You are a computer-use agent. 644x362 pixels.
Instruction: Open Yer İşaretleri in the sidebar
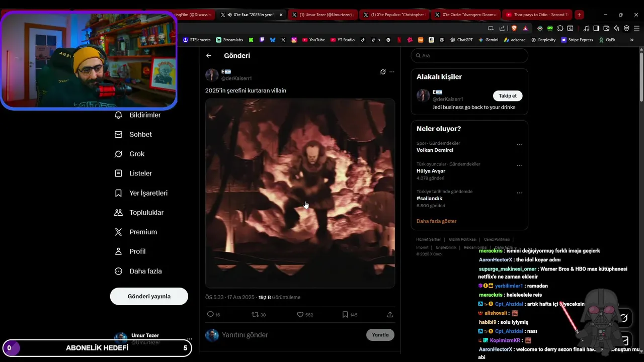[141, 193]
